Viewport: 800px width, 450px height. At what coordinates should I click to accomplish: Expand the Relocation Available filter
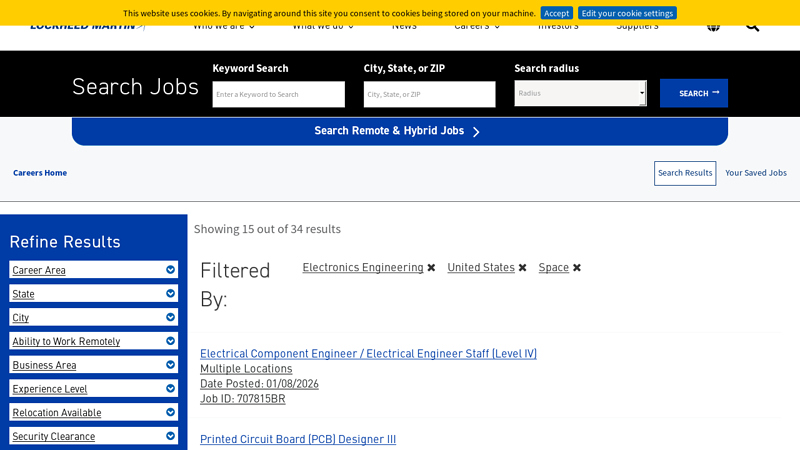93,412
